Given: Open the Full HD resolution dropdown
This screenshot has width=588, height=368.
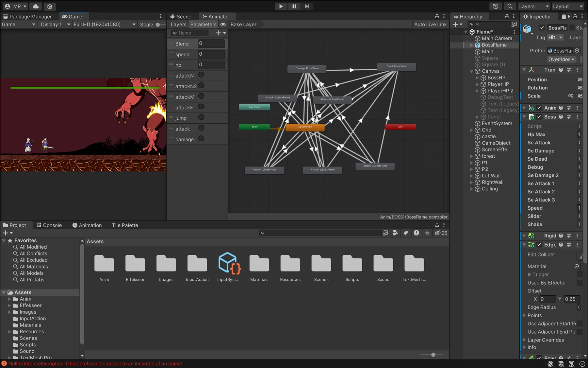Looking at the screenshot, I should [104, 25].
